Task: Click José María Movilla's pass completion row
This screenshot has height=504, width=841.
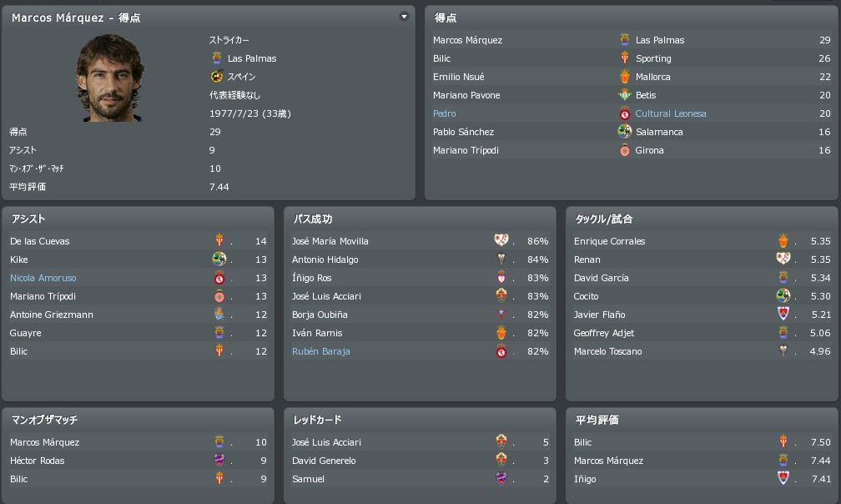Action: coord(330,241)
